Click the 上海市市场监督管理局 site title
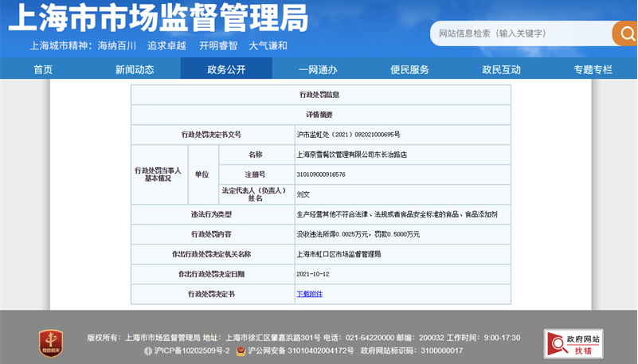Viewport: 638px width, 364px height. click(159, 18)
